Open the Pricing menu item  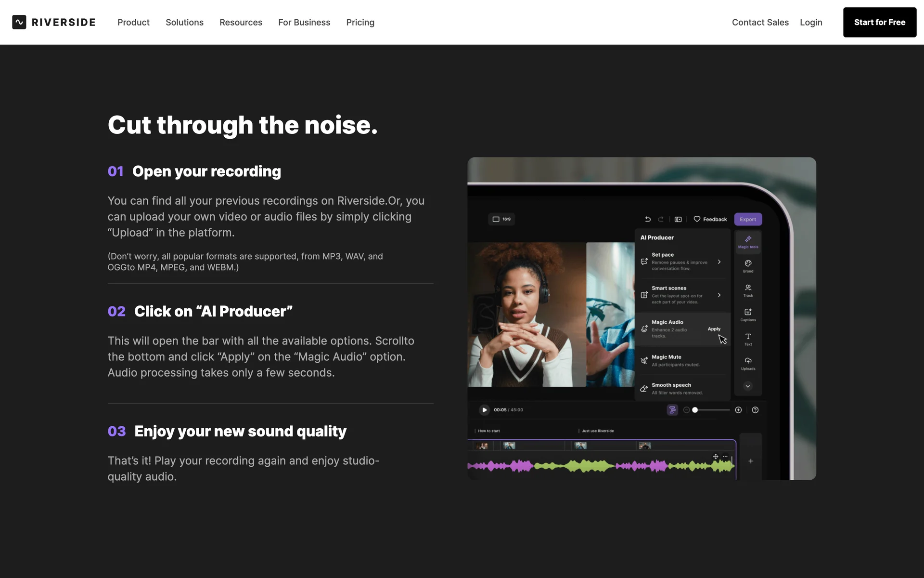[360, 22]
